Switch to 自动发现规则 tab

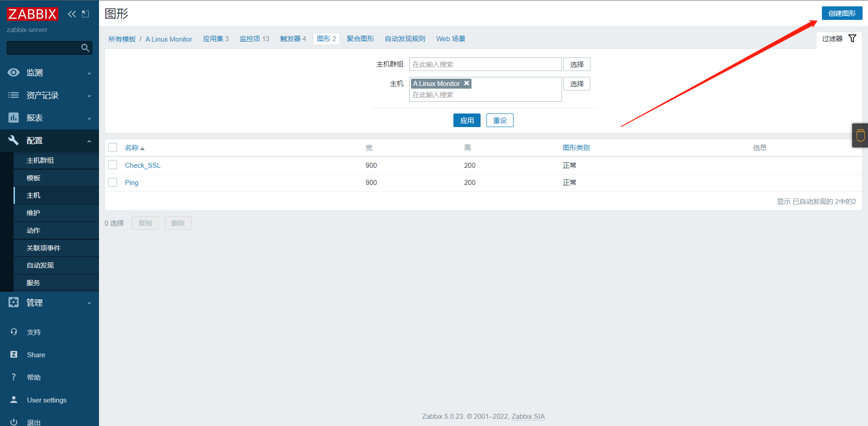pyautogui.click(x=405, y=39)
